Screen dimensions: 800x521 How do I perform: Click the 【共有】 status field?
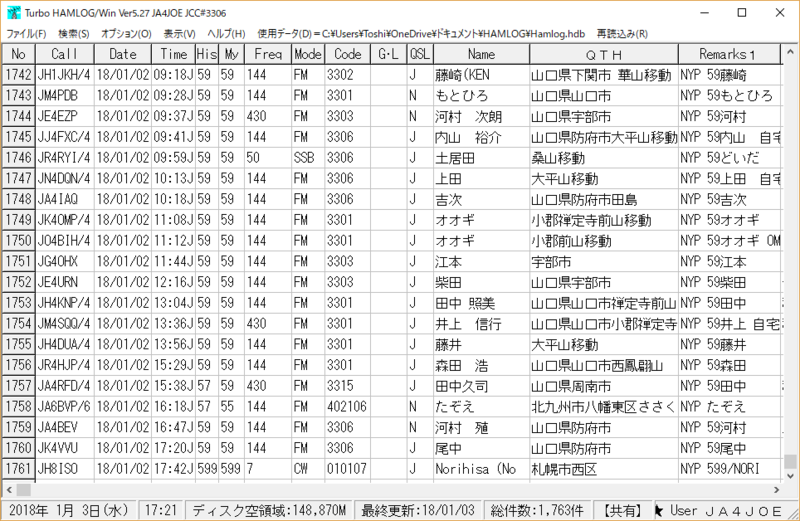click(x=622, y=510)
